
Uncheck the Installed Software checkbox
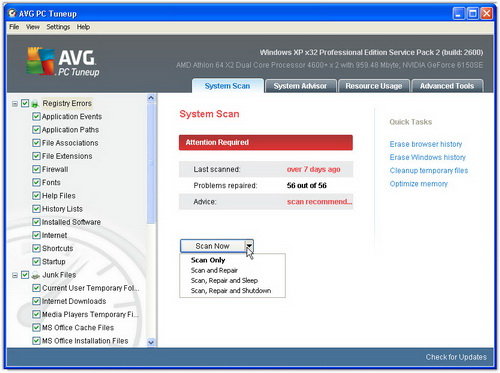[x=36, y=222]
